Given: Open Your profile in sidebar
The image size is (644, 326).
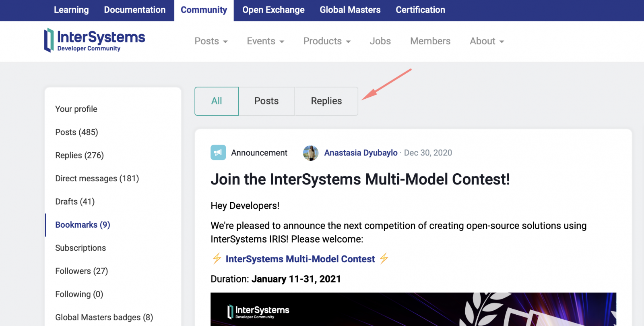Looking at the screenshot, I should coord(76,109).
